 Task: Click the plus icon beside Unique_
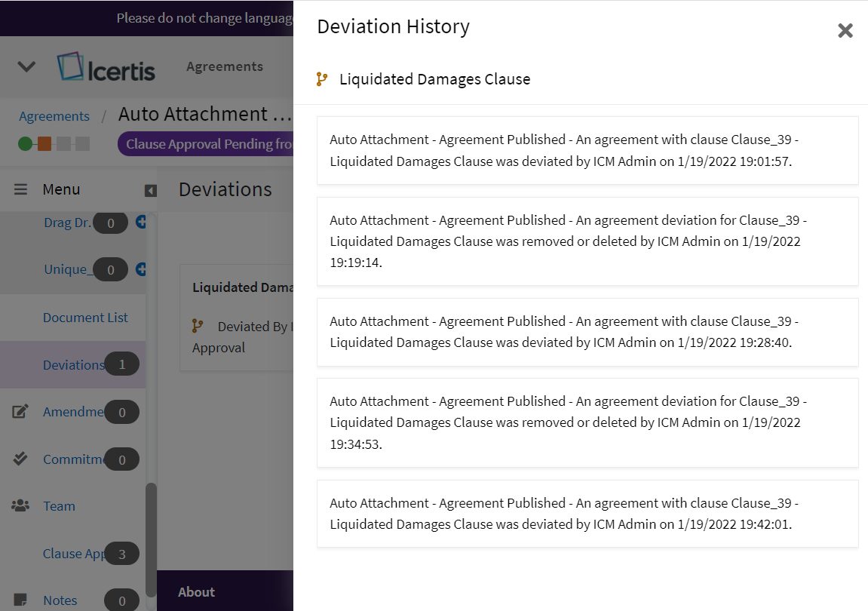coord(140,269)
